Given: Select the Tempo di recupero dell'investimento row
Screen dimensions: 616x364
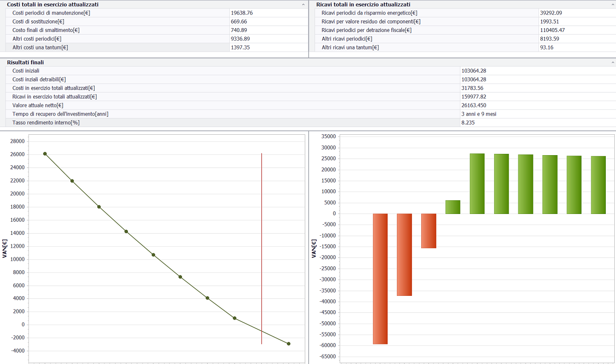Looking at the screenshot, I should (x=60, y=114).
